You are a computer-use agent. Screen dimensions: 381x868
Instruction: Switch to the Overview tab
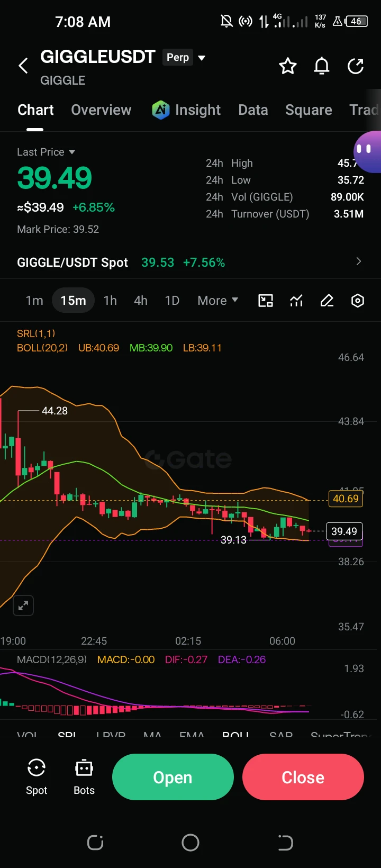pyautogui.click(x=101, y=110)
